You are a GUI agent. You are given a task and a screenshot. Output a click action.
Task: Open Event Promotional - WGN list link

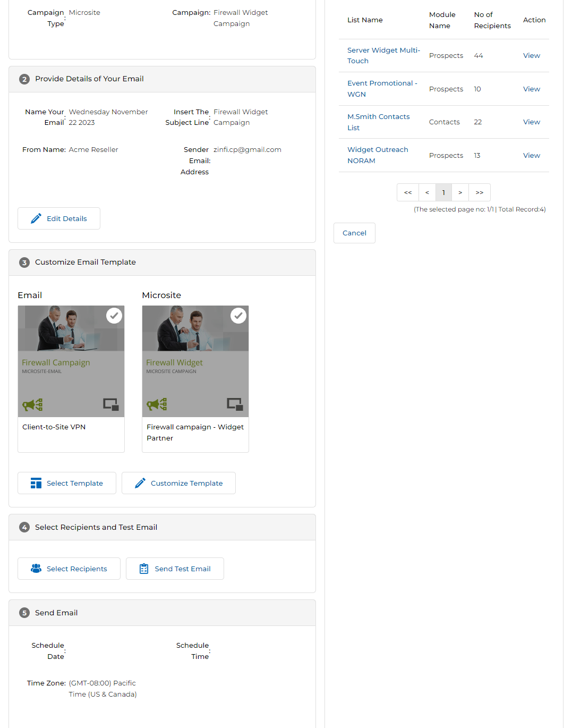(382, 89)
